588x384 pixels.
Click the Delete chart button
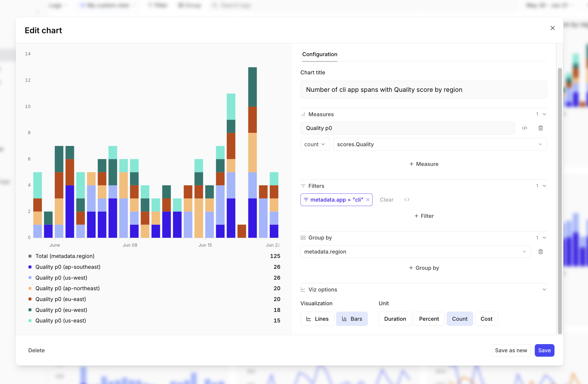(36, 350)
